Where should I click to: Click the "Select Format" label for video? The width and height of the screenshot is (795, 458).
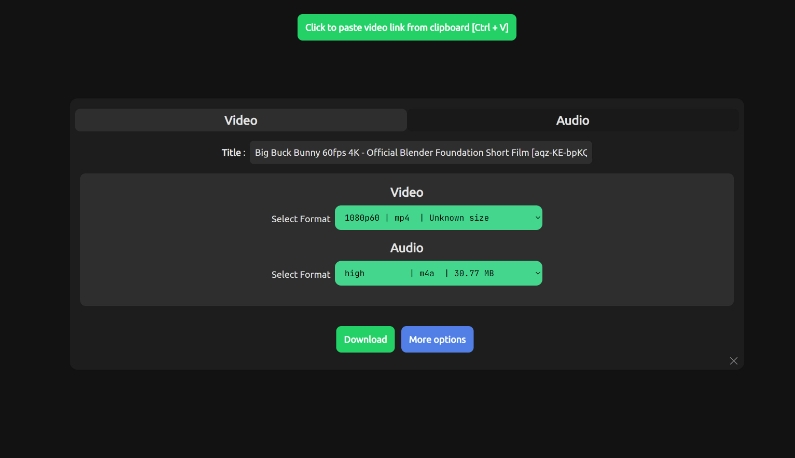[x=301, y=219]
